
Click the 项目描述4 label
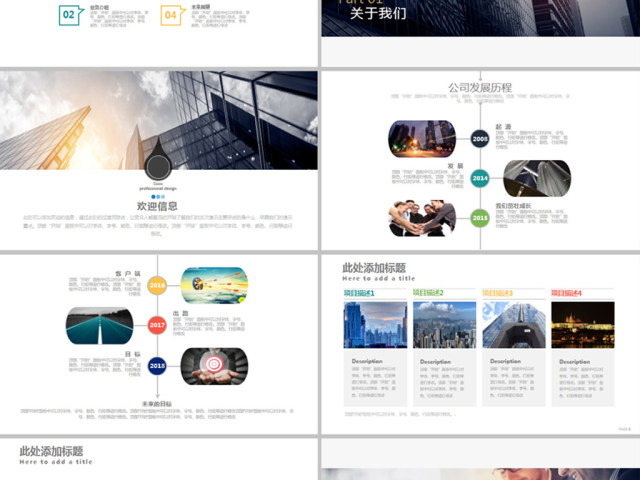point(567,293)
